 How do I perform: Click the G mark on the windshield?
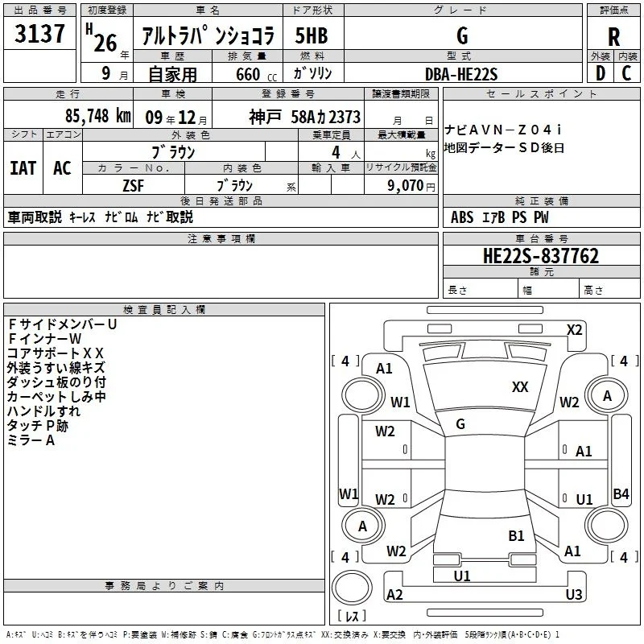(460, 424)
